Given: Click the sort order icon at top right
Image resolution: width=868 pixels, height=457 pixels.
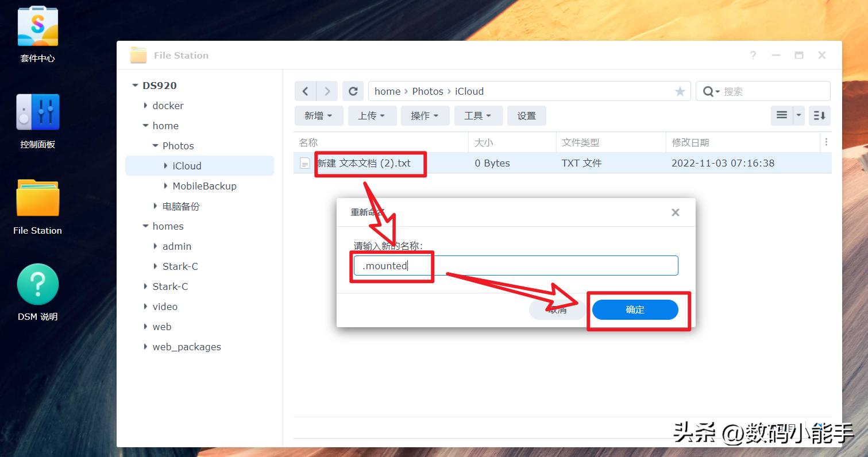Looking at the screenshot, I should click(x=819, y=115).
